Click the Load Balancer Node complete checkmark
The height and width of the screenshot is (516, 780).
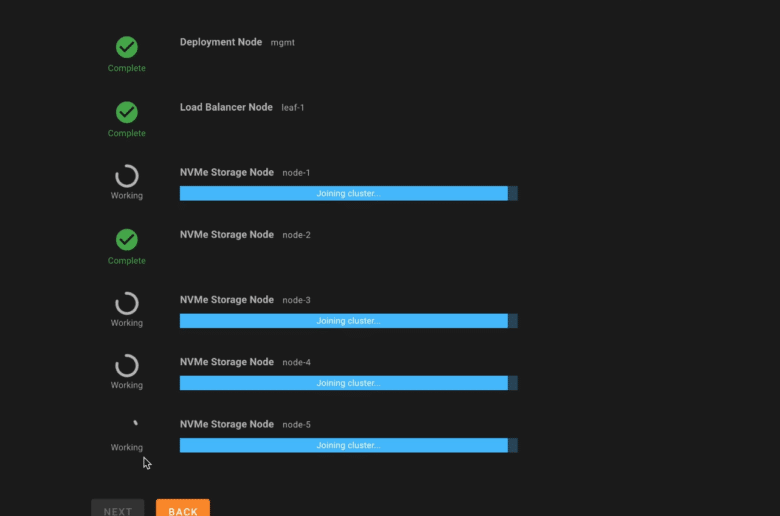point(127,112)
